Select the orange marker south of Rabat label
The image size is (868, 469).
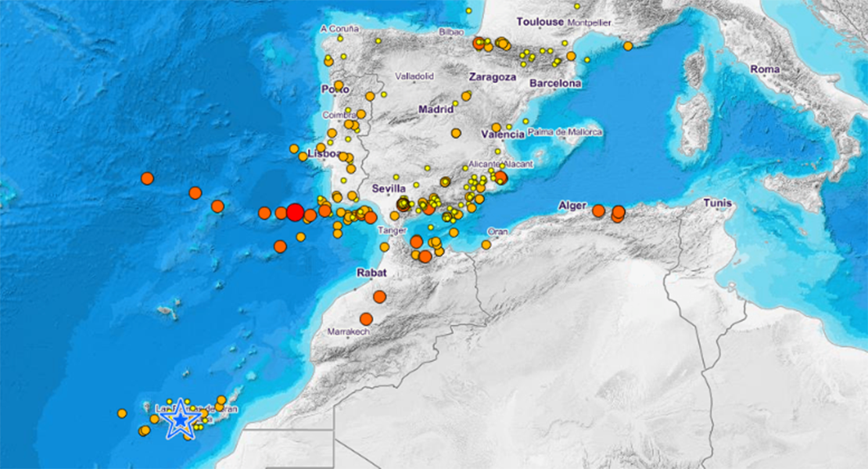[379, 296]
